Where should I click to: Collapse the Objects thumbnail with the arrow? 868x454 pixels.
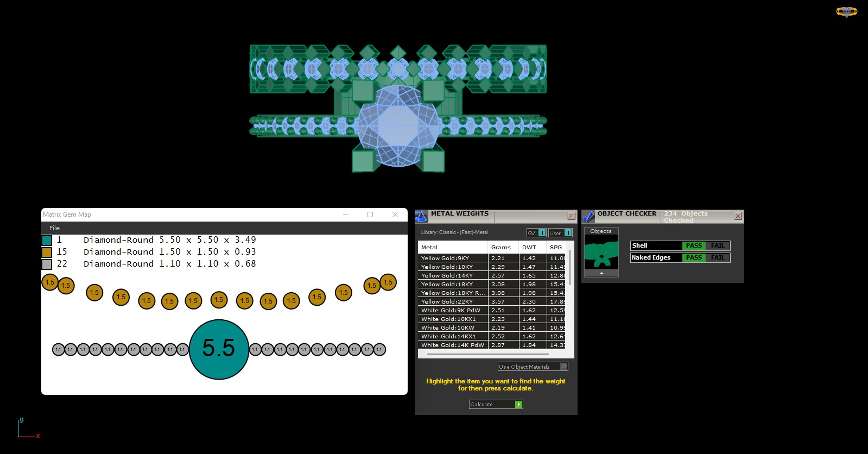point(601,274)
